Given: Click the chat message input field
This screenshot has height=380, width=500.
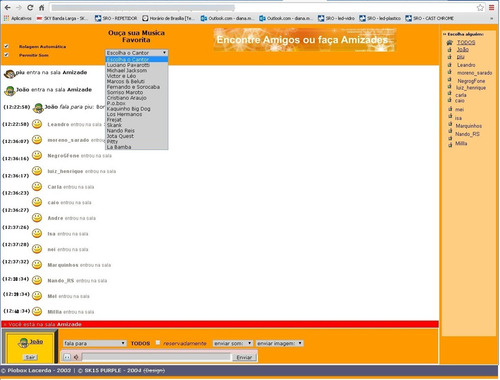Looking at the screenshot, I should [x=156, y=357].
